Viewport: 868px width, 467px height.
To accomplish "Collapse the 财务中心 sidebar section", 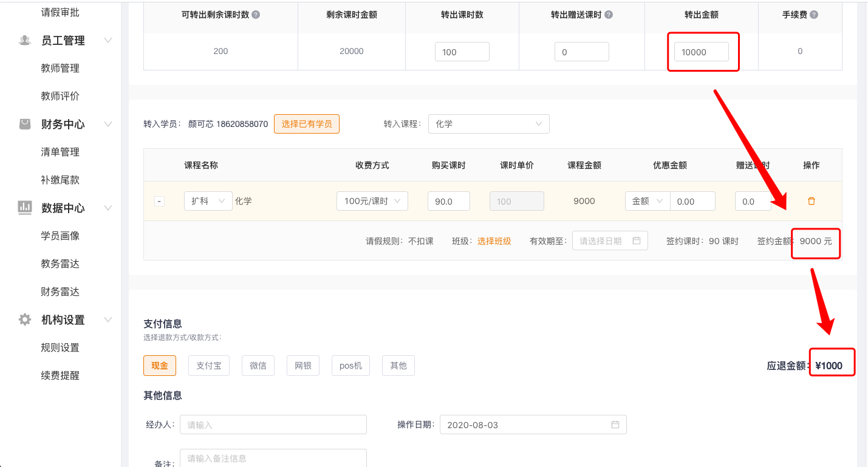I will click(x=108, y=124).
